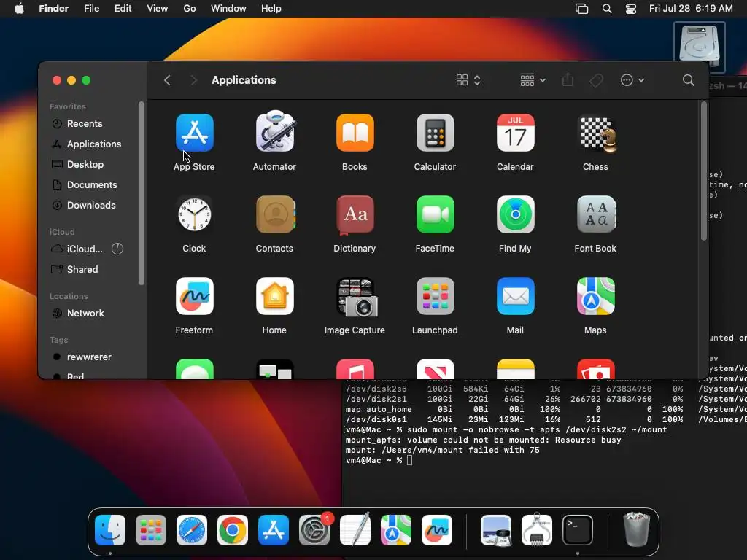
Task: Open the Edit menu
Action: click(x=123, y=9)
